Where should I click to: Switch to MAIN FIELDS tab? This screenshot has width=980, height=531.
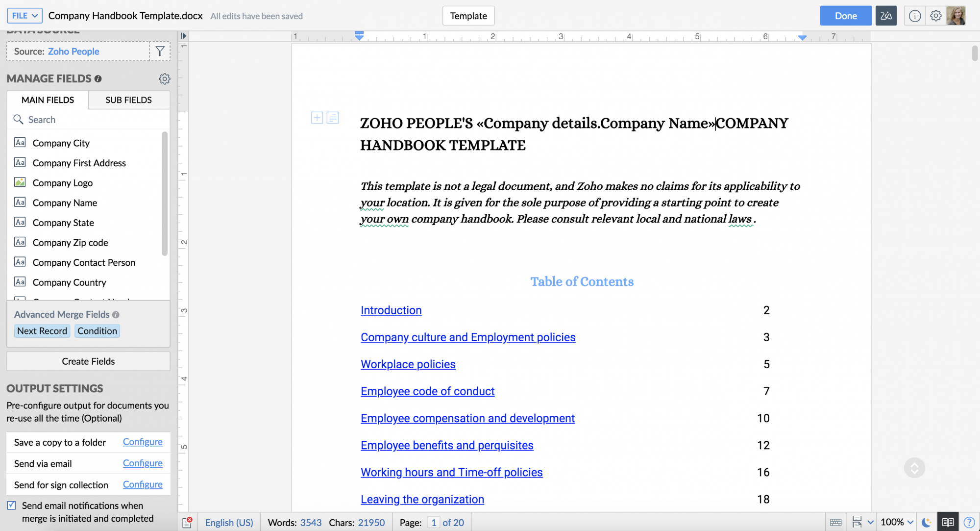(x=48, y=100)
